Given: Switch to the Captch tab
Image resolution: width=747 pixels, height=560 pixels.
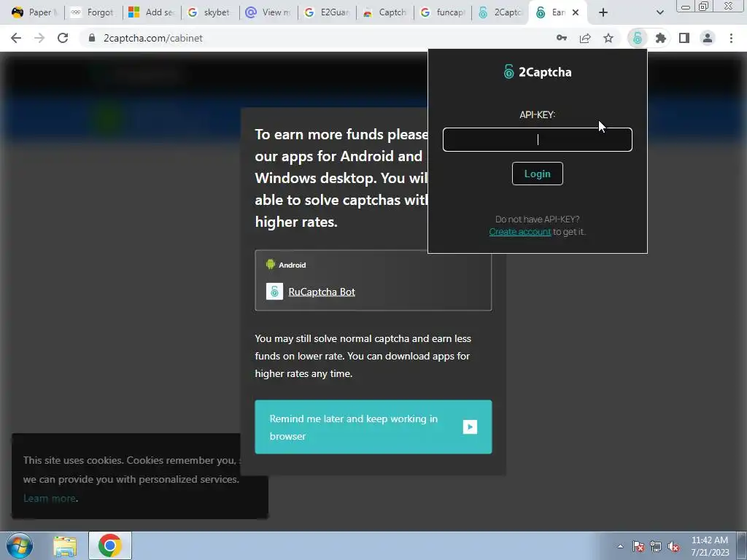Looking at the screenshot, I should (x=385, y=12).
